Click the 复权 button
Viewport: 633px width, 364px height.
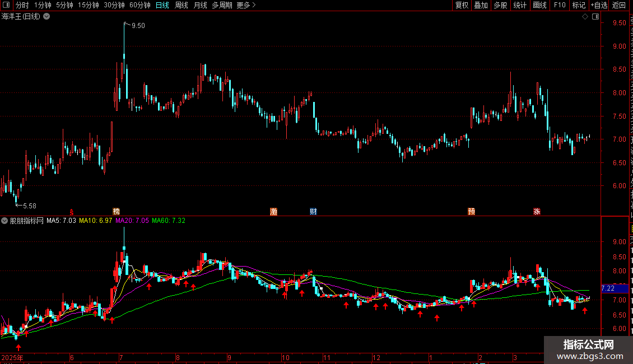[x=462, y=5]
